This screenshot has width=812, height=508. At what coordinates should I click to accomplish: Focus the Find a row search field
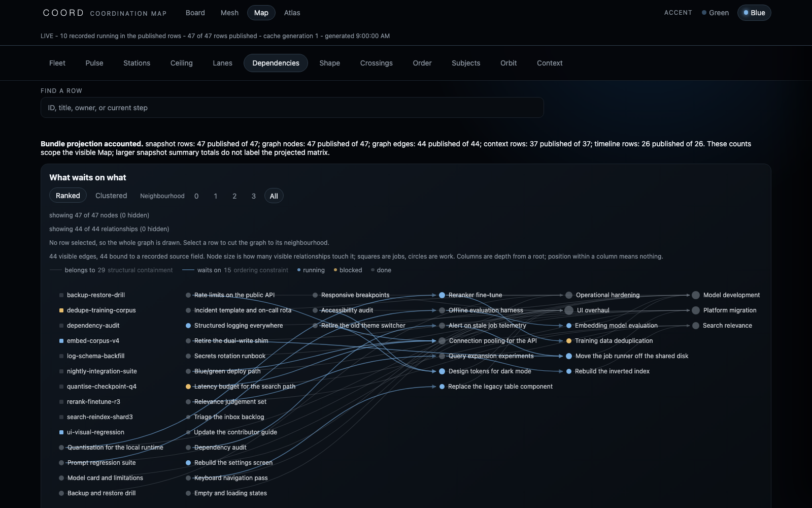[x=292, y=108]
